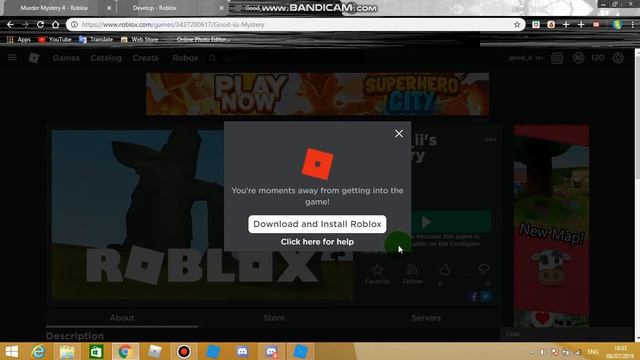Viewport: 640px width, 360px height.
Task: Open the Chat bar
Action: [567, 334]
